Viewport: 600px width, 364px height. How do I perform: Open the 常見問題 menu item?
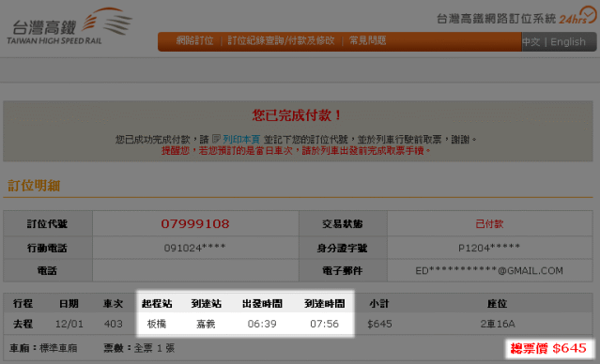367,40
